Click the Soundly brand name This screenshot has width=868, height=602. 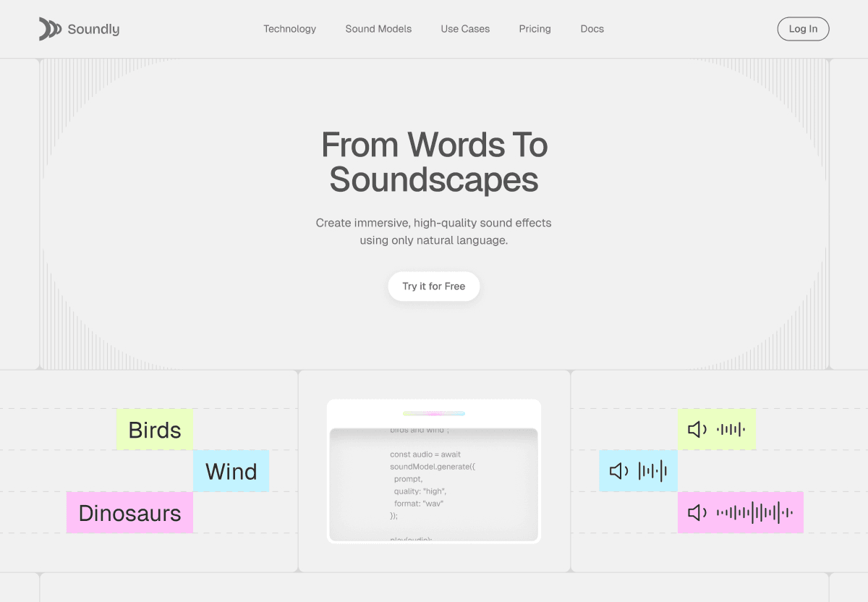click(x=93, y=30)
